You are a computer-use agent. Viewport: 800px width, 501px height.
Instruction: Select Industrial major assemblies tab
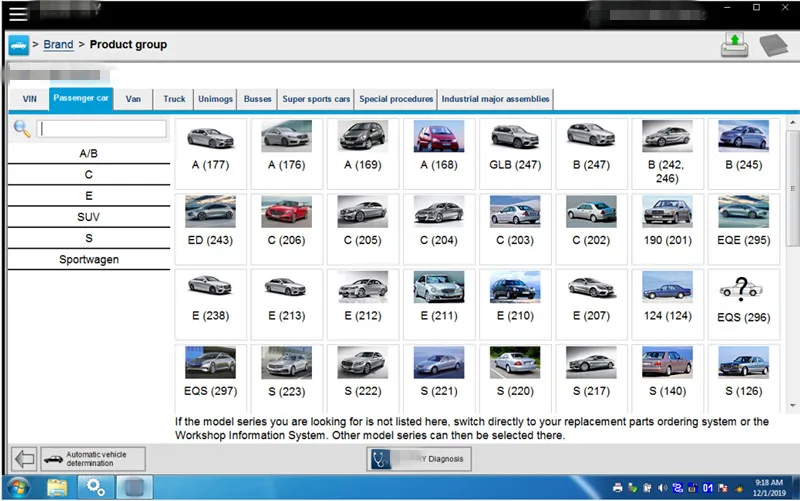tap(495, 99)
